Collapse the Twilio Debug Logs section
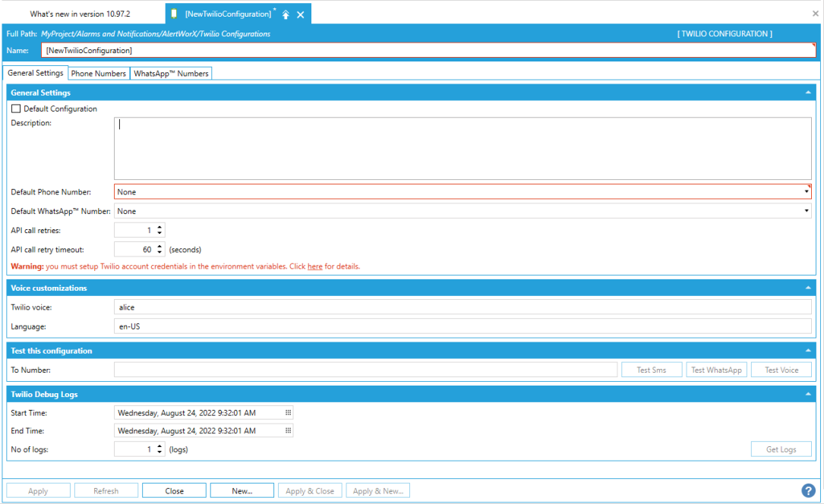This screenshot has width=824, height=504. [807, 395]
